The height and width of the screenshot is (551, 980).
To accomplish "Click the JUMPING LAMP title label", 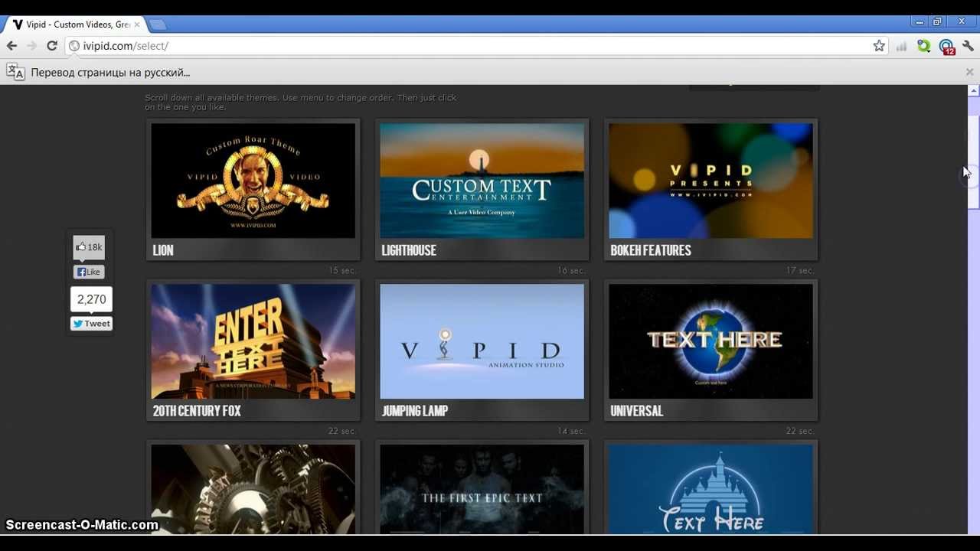I will (x=415, y=411).
